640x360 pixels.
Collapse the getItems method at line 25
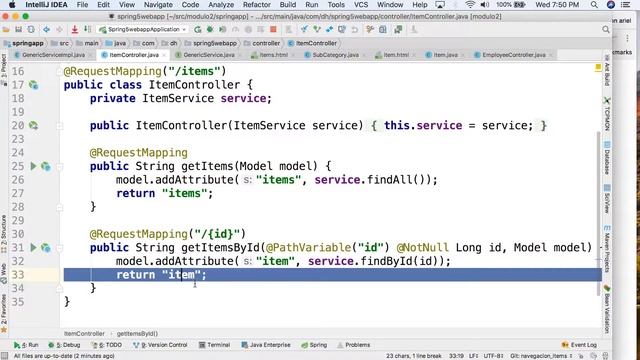[60, 166]
